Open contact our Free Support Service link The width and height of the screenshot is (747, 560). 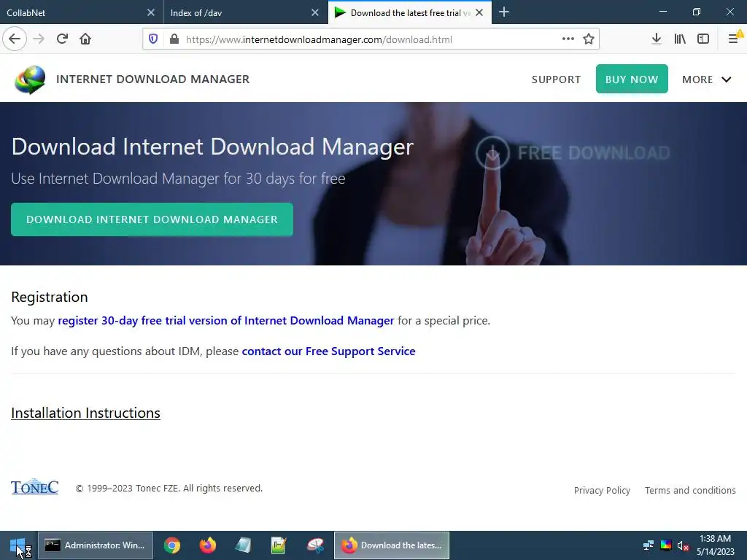(x=329, y=351)
